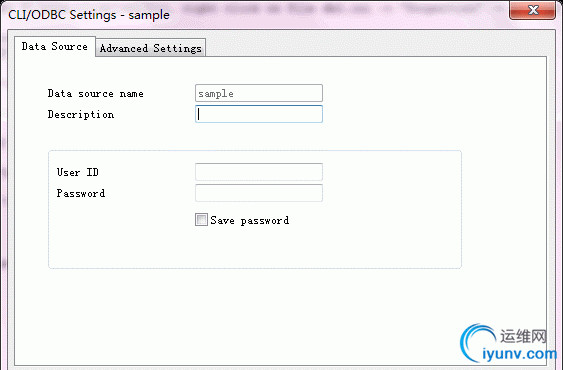Switch to the Advanced Settings tab
The width and height of the screenshot is (563, 370).
coord(150,48)
